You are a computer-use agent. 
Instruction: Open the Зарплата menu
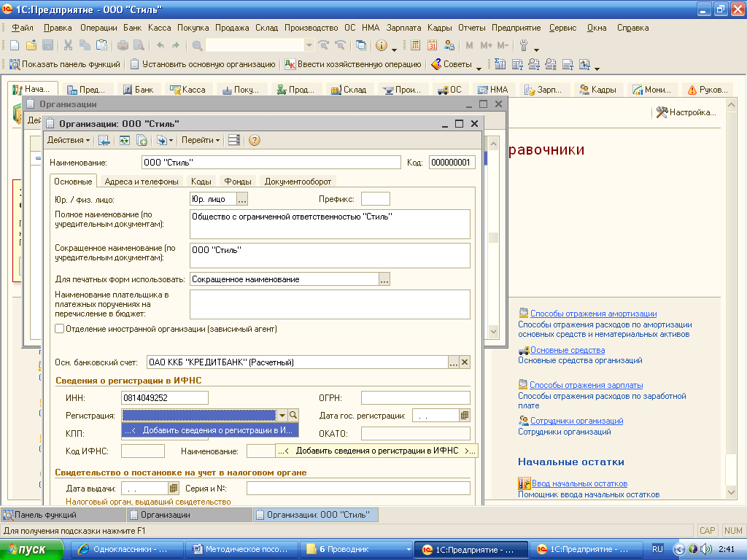[x=403, y=28]
